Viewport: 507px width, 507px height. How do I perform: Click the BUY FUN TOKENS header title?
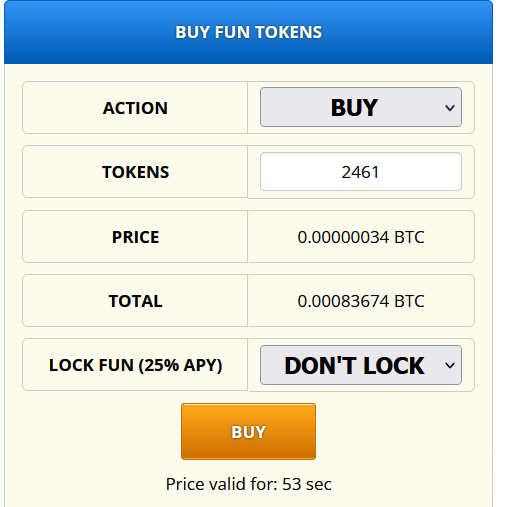click(249, 32)
